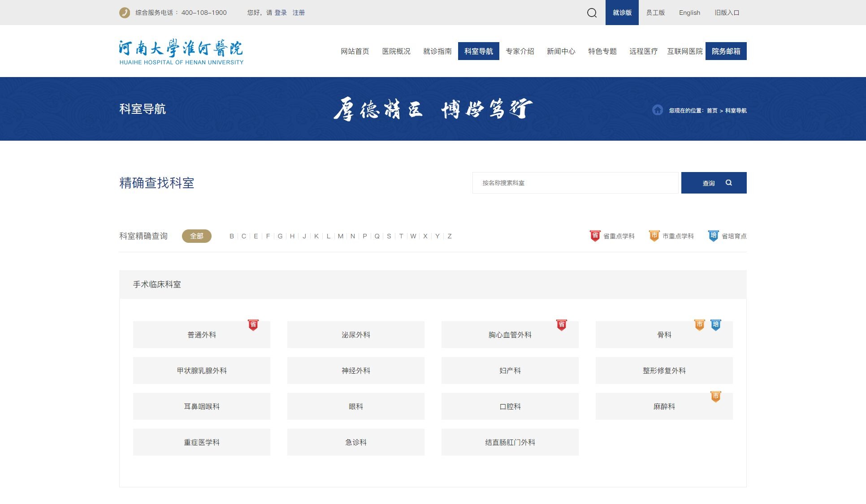
Task: Click orange 市 badge on 麻醉科 card
Action: 716,396
